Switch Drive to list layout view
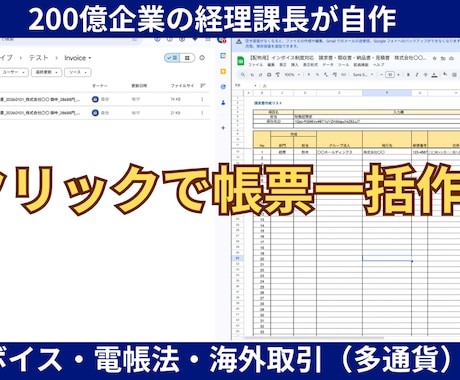The image size is (460, 380). tap(172, 58)
